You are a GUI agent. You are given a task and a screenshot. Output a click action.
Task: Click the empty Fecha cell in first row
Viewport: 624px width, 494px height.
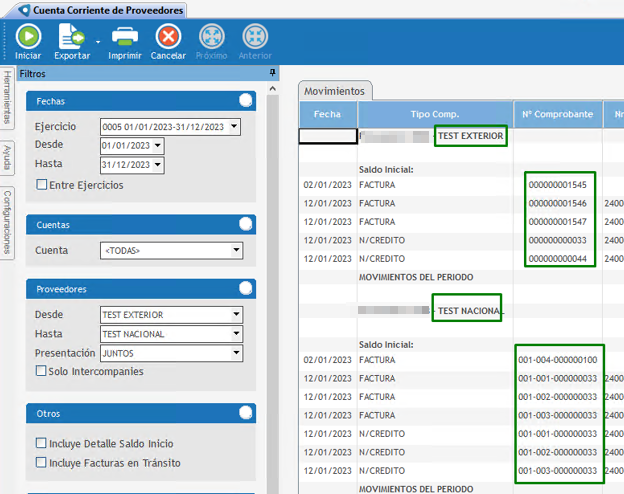tap(328, 136)
